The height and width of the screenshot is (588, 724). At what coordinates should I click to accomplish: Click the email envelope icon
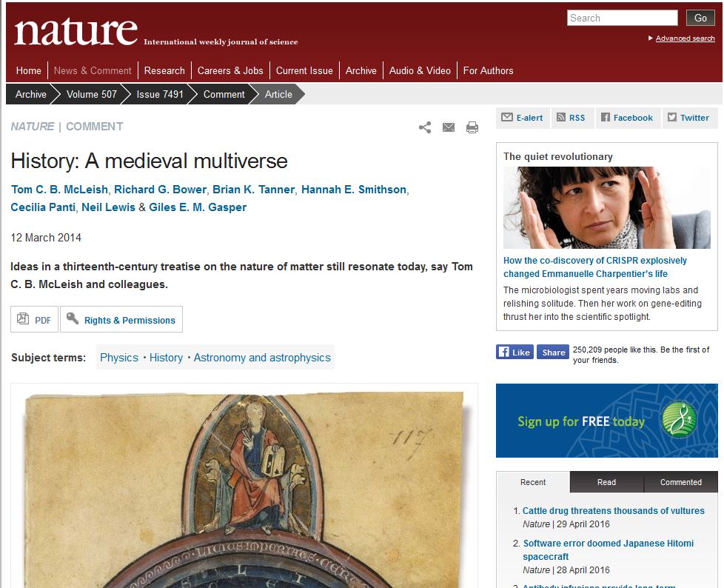point(449,127)
